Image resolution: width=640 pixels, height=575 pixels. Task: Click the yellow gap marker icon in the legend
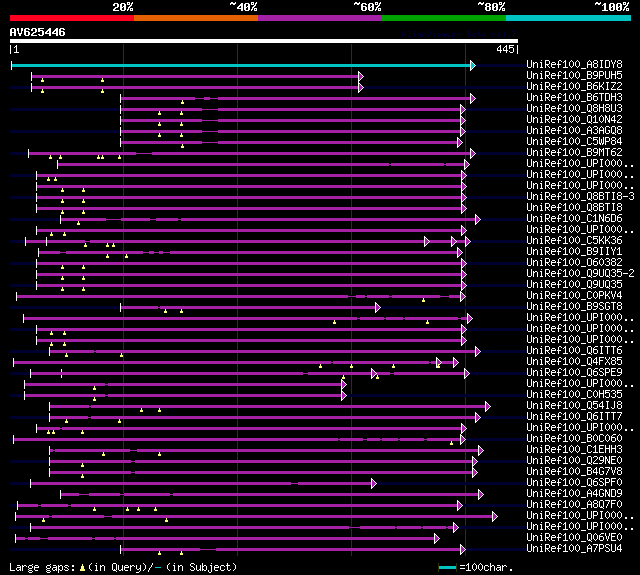pos(82,567)
